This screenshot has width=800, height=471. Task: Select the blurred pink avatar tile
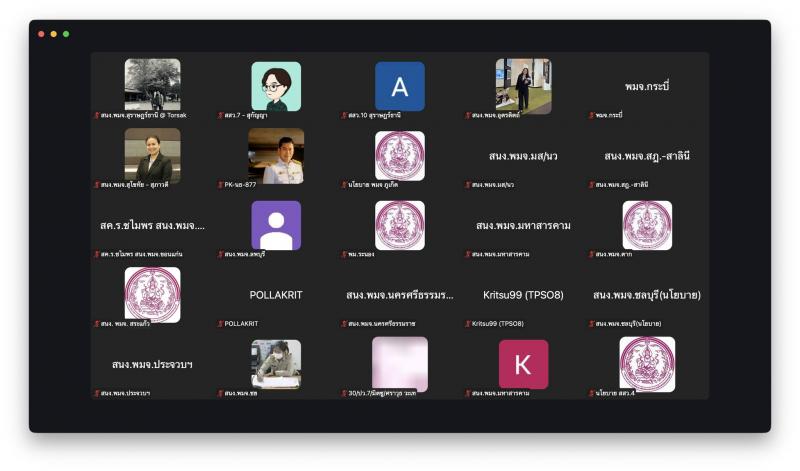tap(399, 364)
